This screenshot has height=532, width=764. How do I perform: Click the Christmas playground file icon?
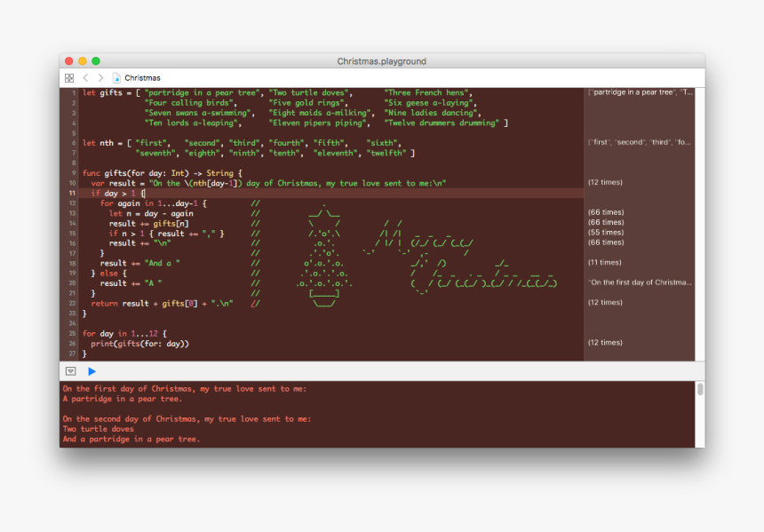pos(116,78)
